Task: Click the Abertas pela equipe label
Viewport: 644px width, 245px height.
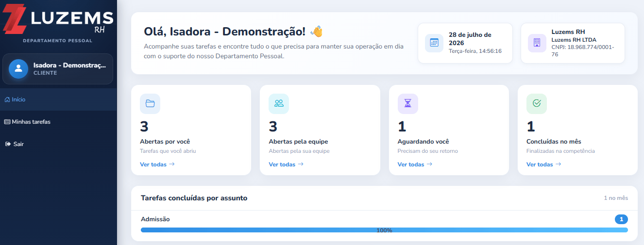Action: tap(298, 142)
